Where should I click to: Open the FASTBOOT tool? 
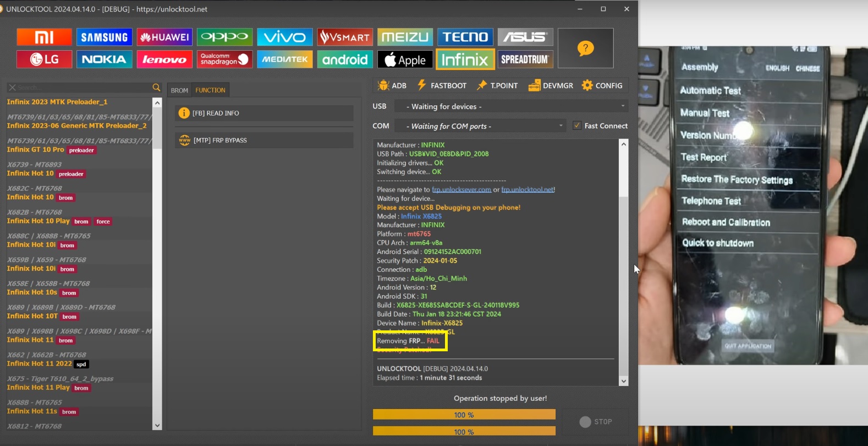(442, 85)
